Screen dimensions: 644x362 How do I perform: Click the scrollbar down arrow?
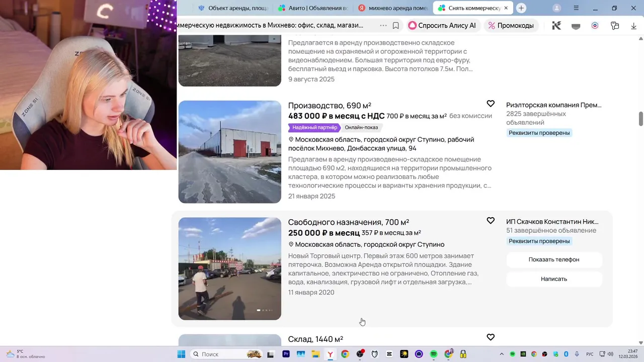(x=641, y=342)
